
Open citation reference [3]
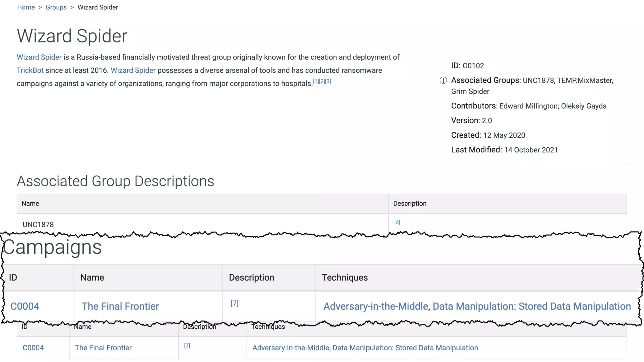(328, 81)
